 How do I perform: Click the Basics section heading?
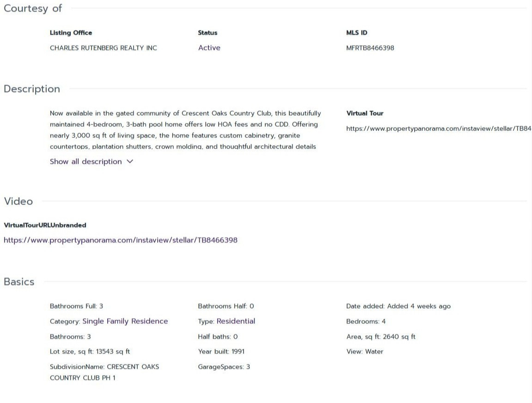click(x=19, y=282)
